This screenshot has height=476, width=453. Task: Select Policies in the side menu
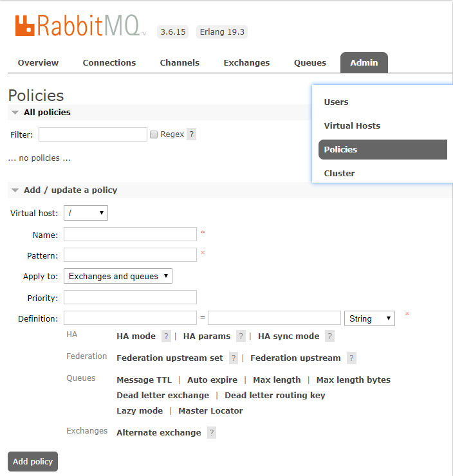tap(383, 150)
